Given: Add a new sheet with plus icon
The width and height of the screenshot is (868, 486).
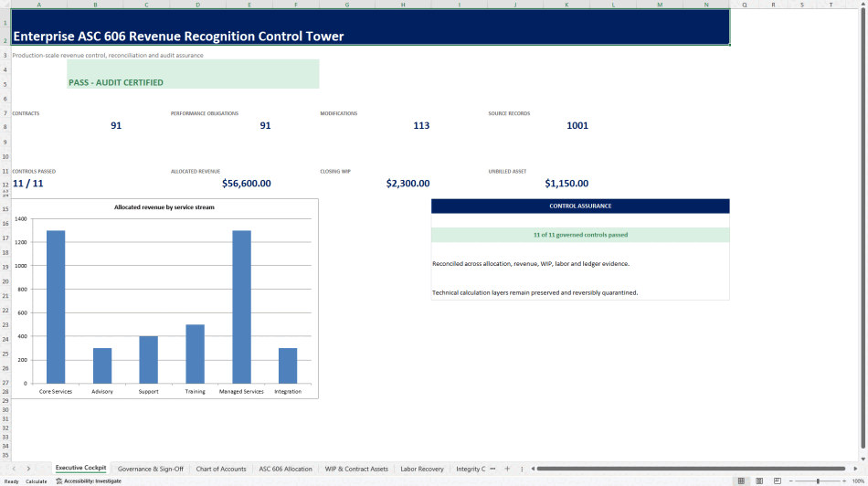Looking at the screenshot, I should click(507, 469).
